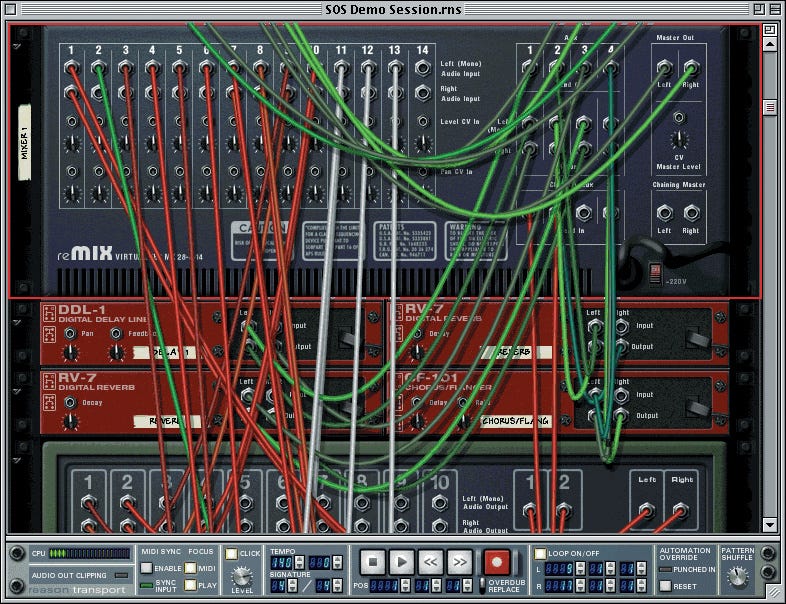Click the red Record button
The image size is (786, 604).
coord(497,562)
